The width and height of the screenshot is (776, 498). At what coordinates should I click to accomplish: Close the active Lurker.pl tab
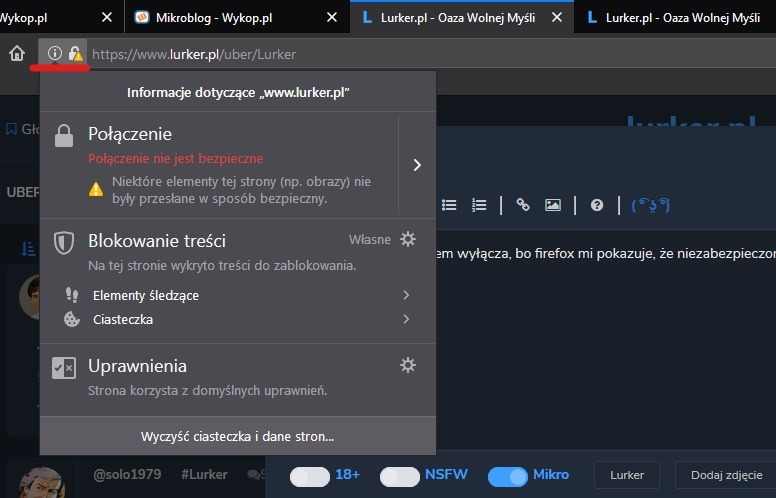[x=557, y=17]
